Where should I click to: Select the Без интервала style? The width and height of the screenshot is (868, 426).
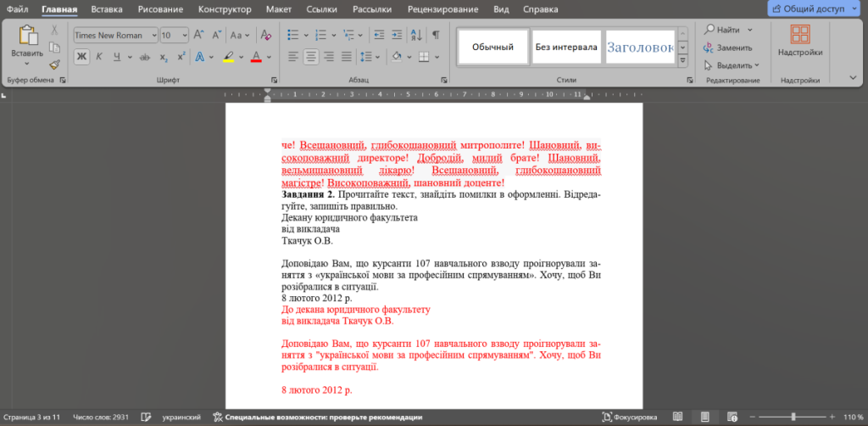[566, 47]
